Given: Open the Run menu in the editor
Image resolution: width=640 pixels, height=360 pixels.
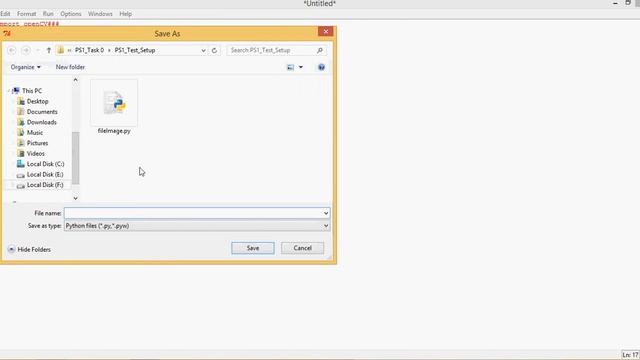Looking at the screenshot, I should 48,14.
